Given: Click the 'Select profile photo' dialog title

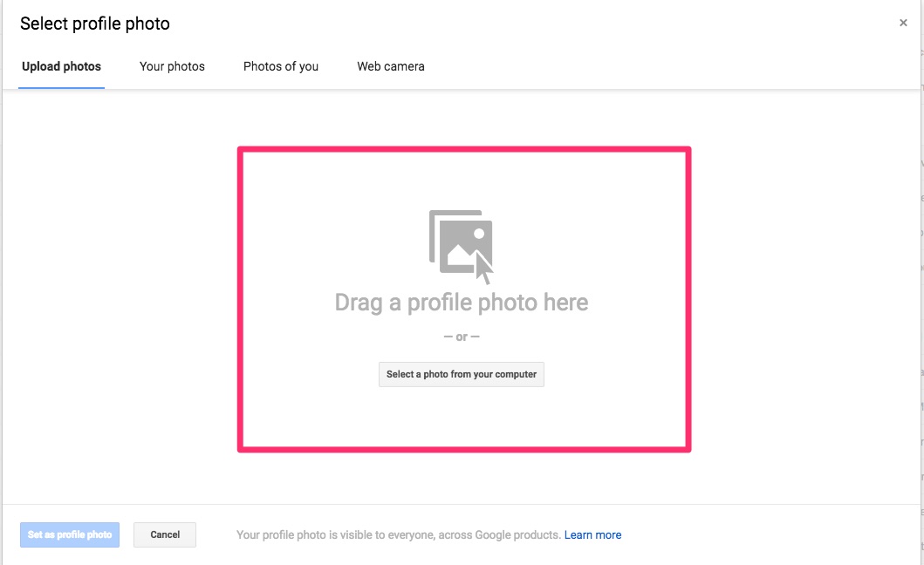Looking at the screenshot, I should [95, 24].
